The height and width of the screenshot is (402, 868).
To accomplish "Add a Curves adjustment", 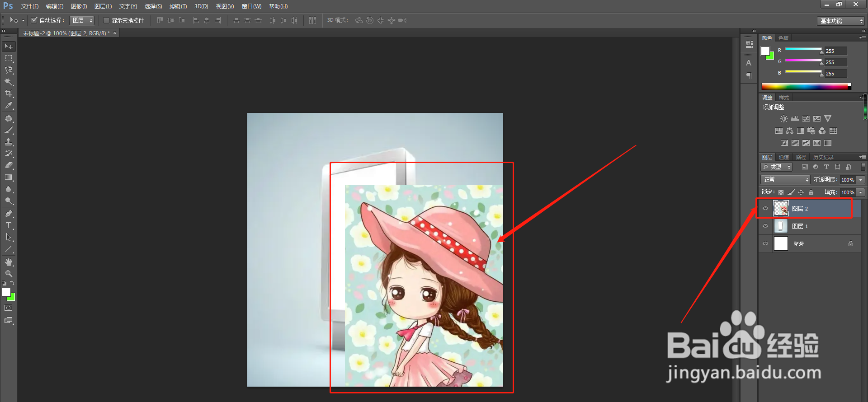I will click(806, 119).
